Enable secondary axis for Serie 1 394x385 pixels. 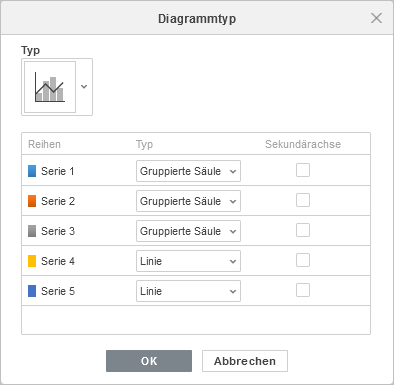coord(303,170)
